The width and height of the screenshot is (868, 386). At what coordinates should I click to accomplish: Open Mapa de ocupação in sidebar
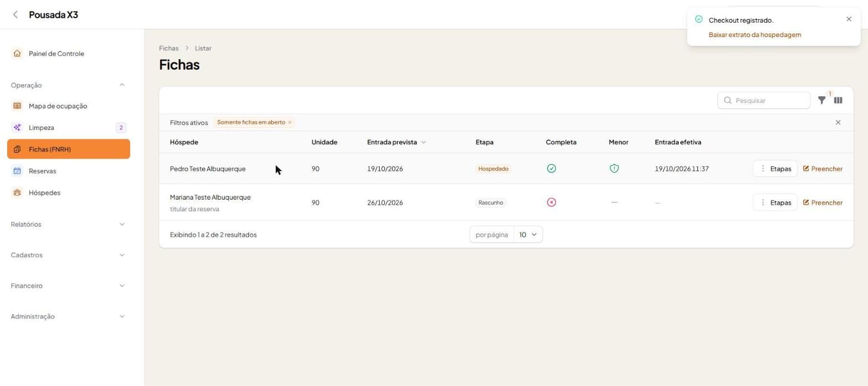pos(69,106)
